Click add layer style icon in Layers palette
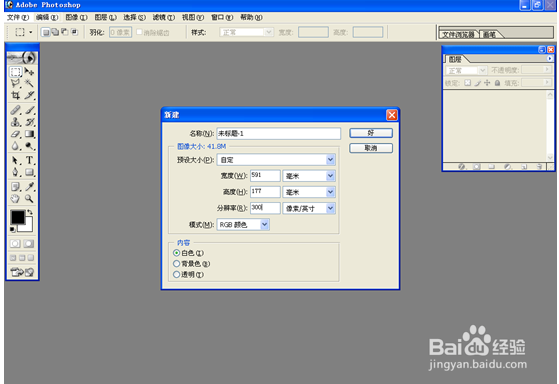The height and width of the screenshot is (384, 559). click(461, 167)
